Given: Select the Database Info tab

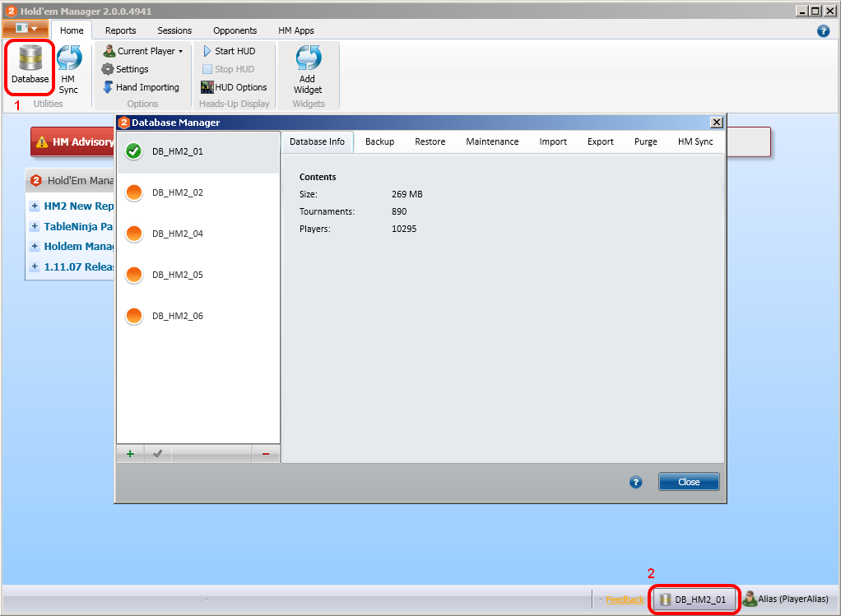Looking at the screenshot, I should (317, 141).
